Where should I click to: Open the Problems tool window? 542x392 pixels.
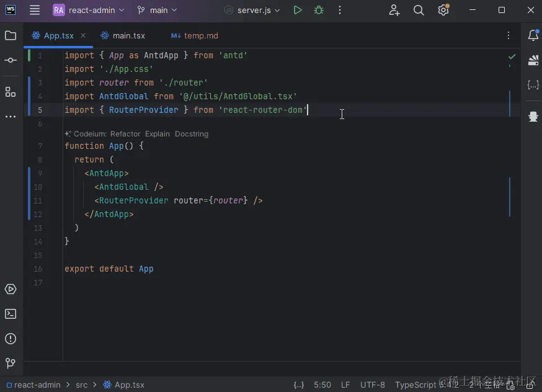tap(11, 339)
